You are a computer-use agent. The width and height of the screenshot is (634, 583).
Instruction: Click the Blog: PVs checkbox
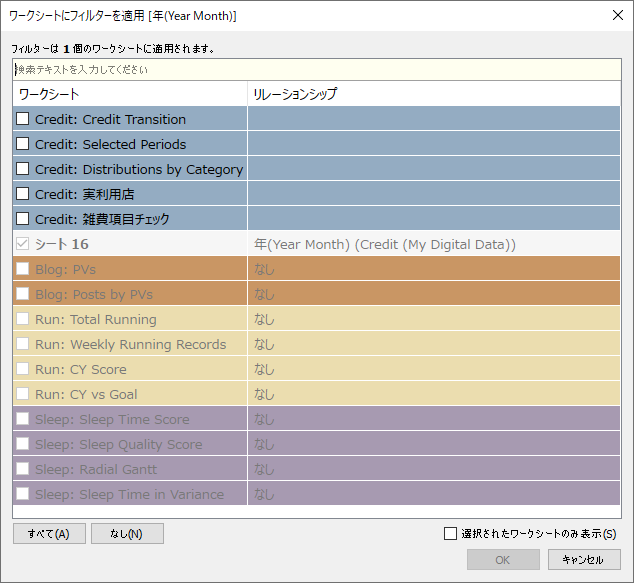pos(23,268)
